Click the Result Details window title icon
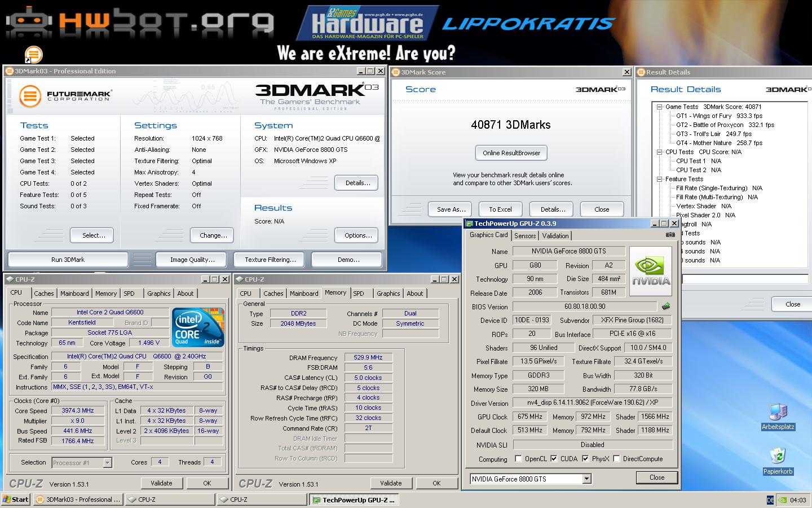The width and height of the screenshot is (812, 508). point(641,72)
